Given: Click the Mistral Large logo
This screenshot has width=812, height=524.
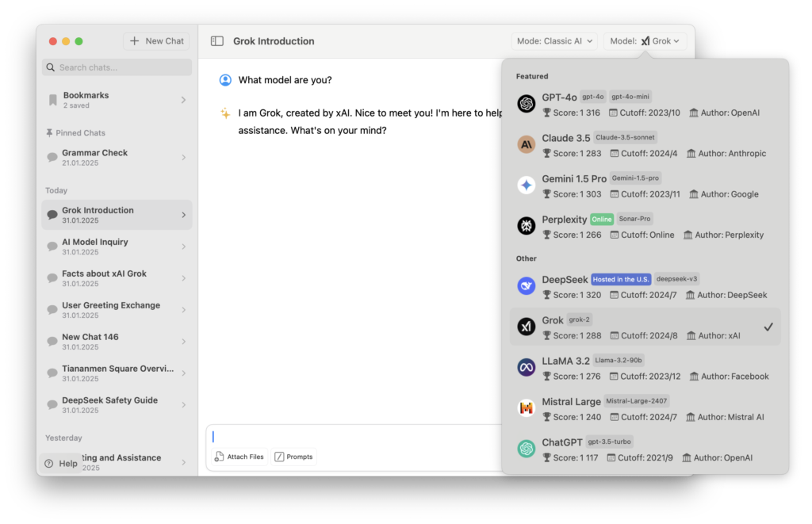Looking at the screenshot, I should pos(527,408).
